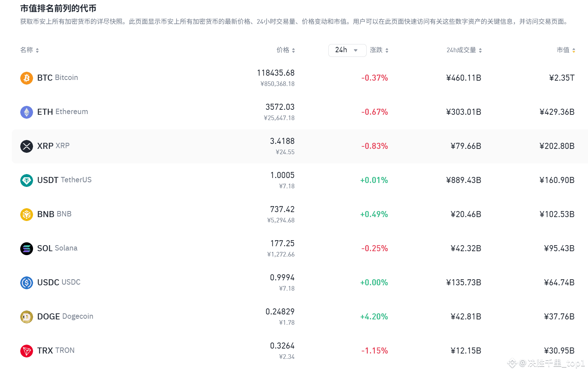
Task: Open the 24h time period dropdown
Action: pos(347,50)
